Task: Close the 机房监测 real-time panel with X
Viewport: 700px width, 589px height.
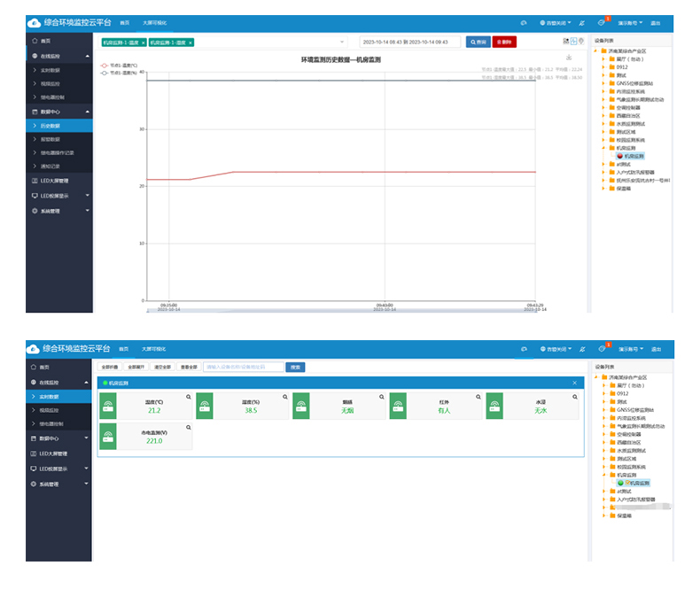Action: pyautogui.click(x=574, y=383)
